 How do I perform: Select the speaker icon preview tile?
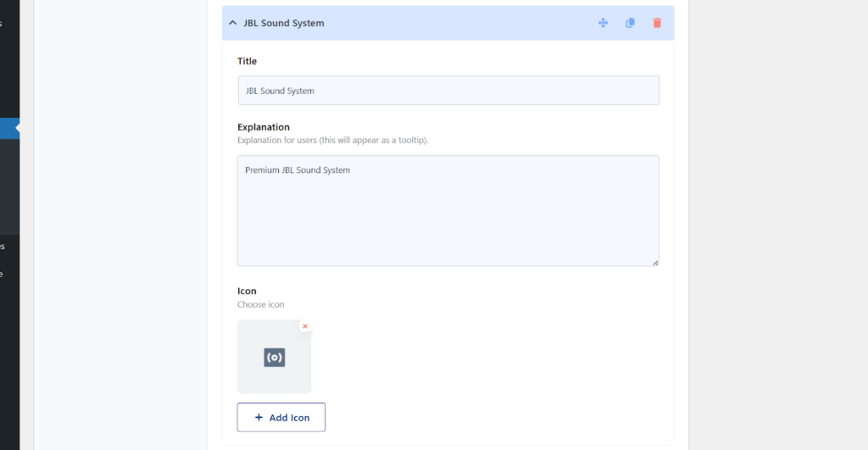[274, 357]
